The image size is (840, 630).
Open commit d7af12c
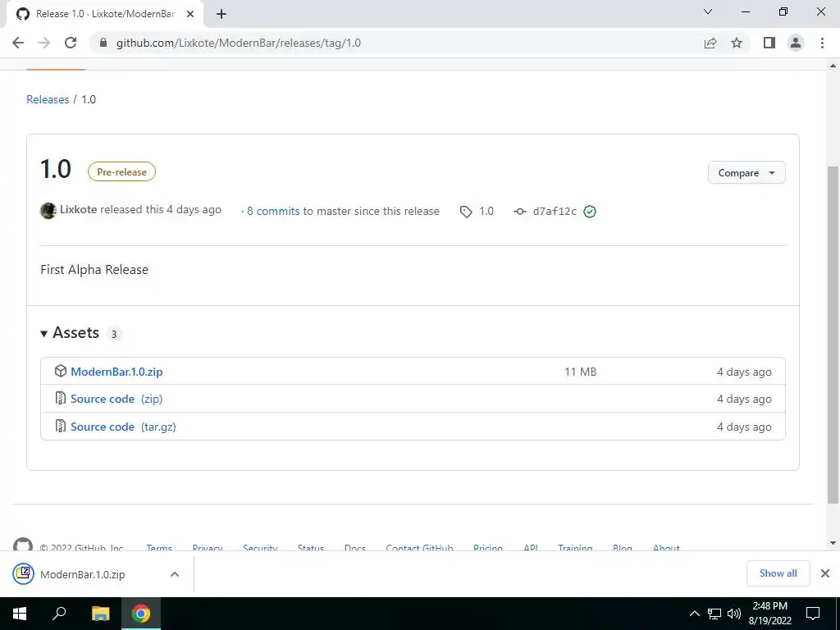[x=555, y=211]
